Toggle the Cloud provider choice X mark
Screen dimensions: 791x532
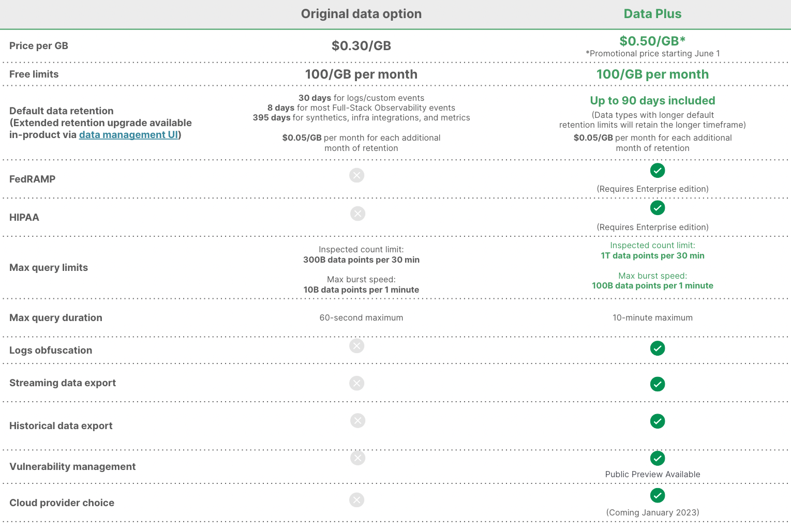pyautogui.click(x=356, y=500)
